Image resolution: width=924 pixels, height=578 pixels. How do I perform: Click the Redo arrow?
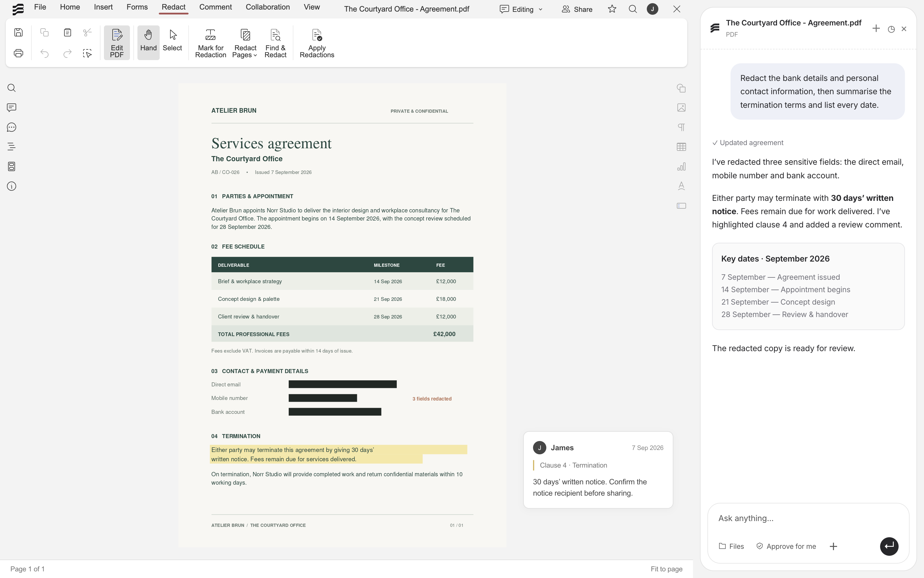[68, 53]
